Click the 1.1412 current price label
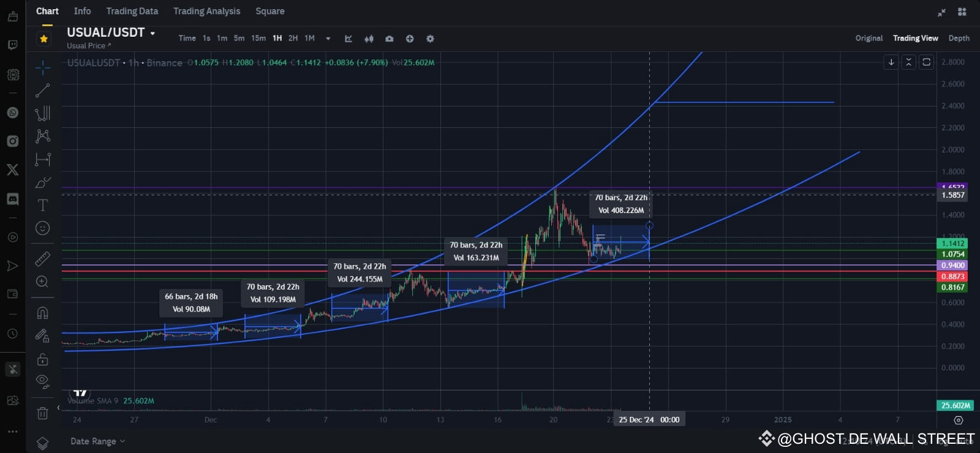 [952, 244]
